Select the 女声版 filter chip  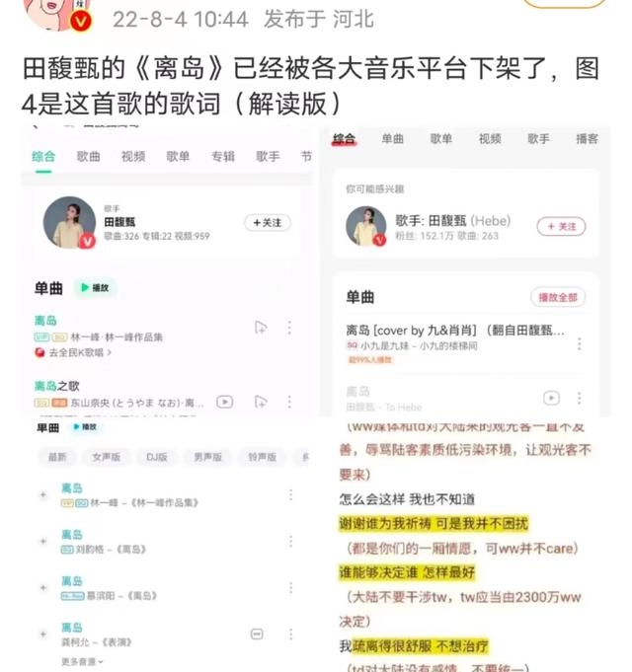107,457
